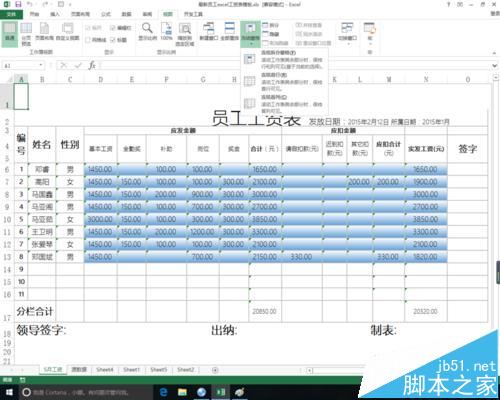Image resolution: width=500 pixels, height=400 pixels.
Task: Switch to the Formulas (公式) ribbon tab
Action: (x=106, y=14)
